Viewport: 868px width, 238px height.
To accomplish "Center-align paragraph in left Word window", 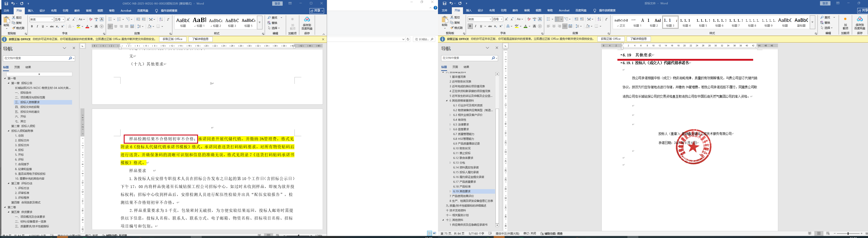I will (x=116, y=26).
